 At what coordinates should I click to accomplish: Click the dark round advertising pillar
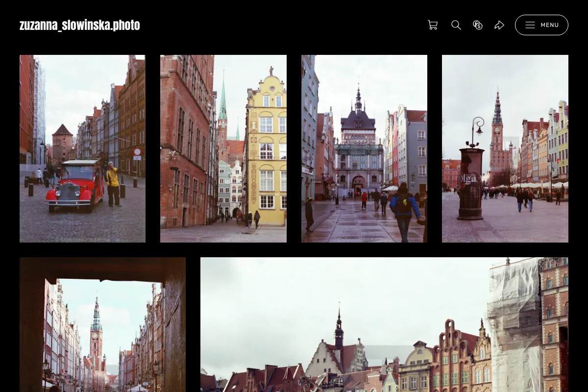point(471,184)
